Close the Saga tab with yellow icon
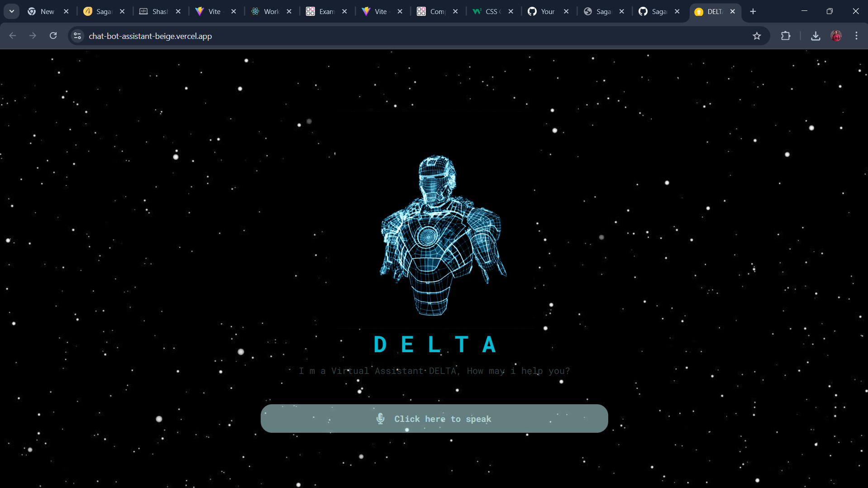868x488 pixels. pyautogui.click(x=122, y=11)
